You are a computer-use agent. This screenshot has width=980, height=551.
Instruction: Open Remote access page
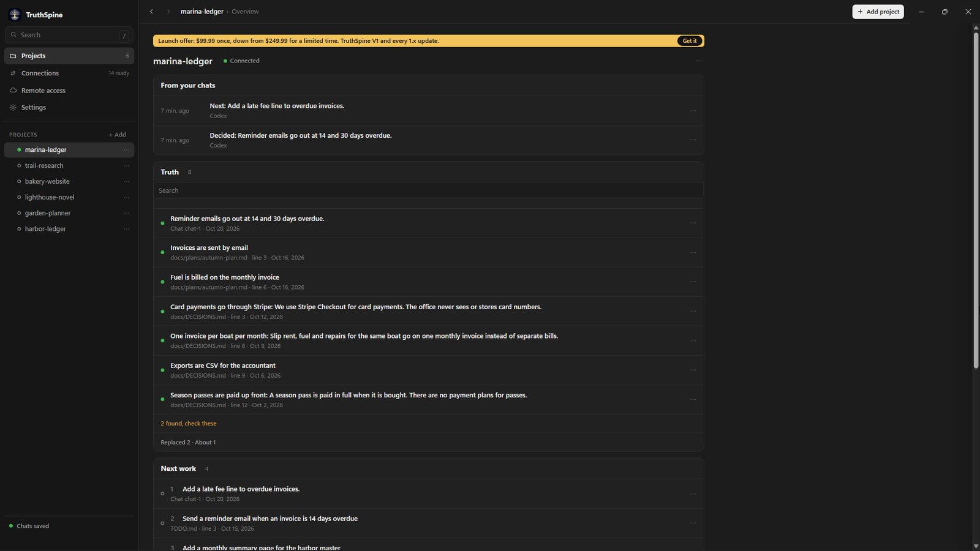tap(69, 91)
